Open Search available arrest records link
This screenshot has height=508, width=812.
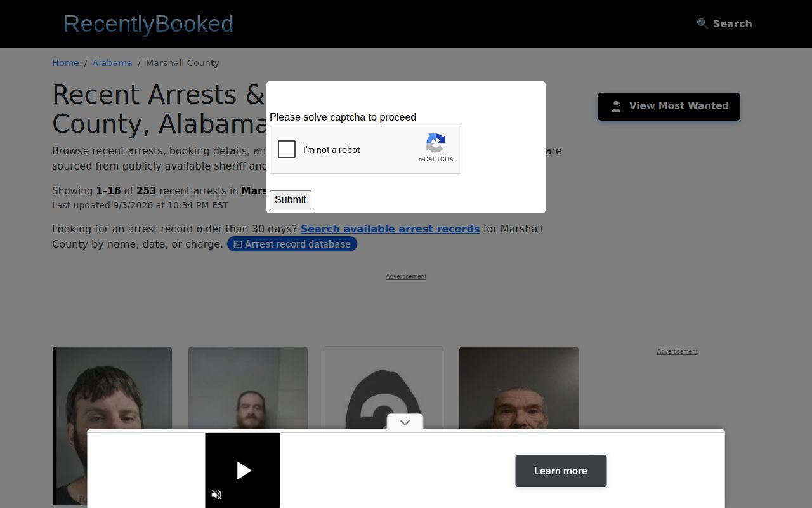[390, 229]
